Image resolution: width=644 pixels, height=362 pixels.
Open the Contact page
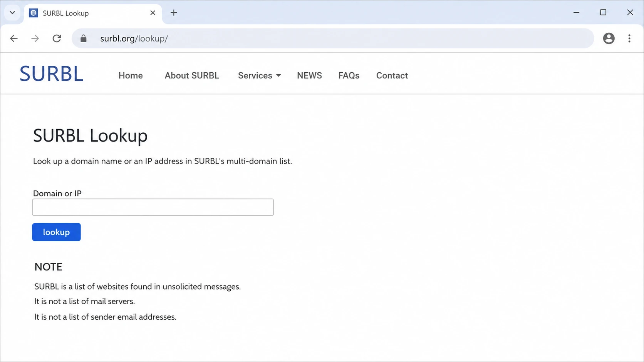pyautogui.click(x=392, y=75)
